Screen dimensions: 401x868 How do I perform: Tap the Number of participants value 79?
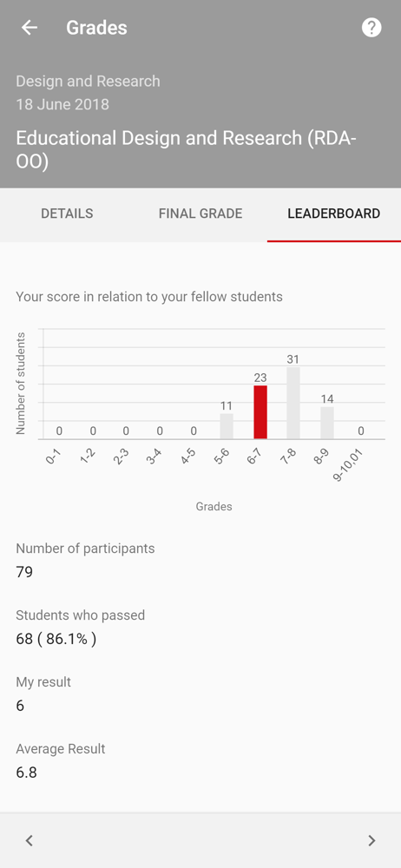point(24,572)
